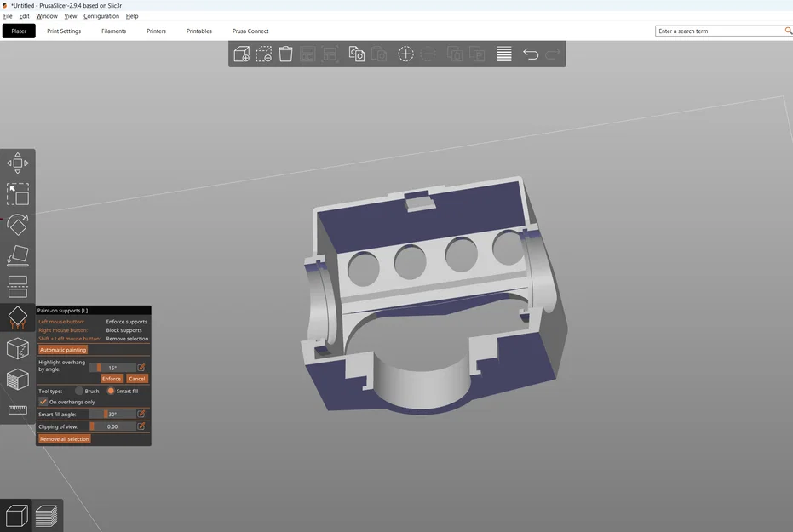Viewport: 793px width, 532px height.
Task: Adjust the Highlight overhang angle slider
Action: (112, 368)
